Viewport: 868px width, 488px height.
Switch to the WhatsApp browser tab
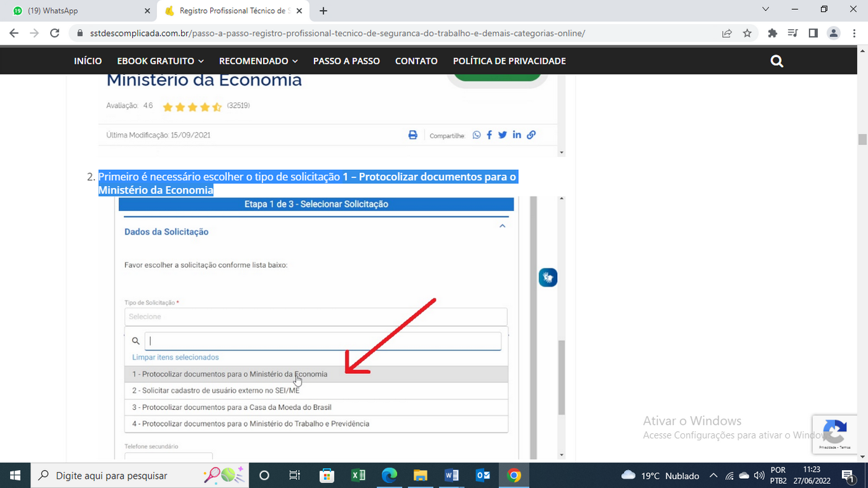point(79,11)
